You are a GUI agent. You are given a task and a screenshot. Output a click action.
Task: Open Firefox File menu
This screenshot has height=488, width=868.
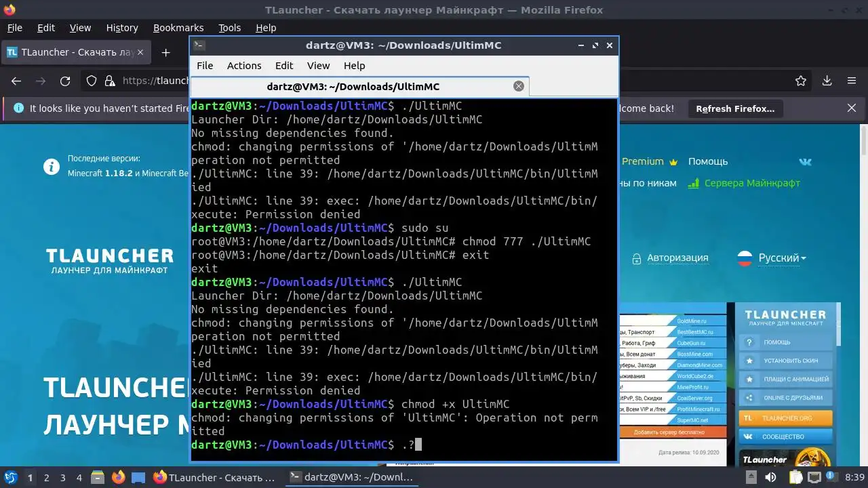coord(14,28)
